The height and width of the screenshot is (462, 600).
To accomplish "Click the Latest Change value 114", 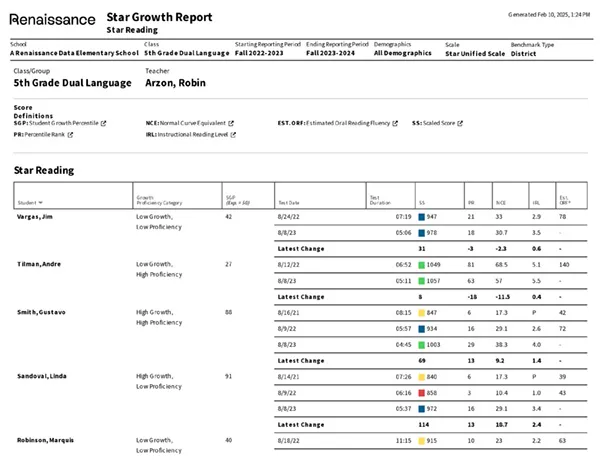I will 424,424.
